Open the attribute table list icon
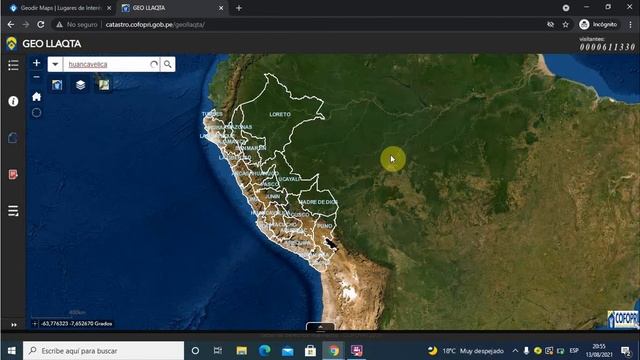 (13, 211)
